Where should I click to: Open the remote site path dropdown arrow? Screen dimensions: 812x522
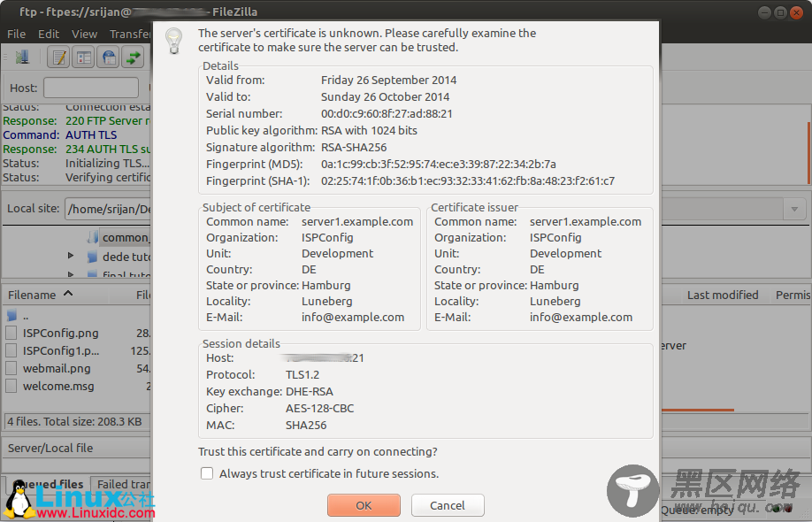pyautogui.click(x=794, y=209)
